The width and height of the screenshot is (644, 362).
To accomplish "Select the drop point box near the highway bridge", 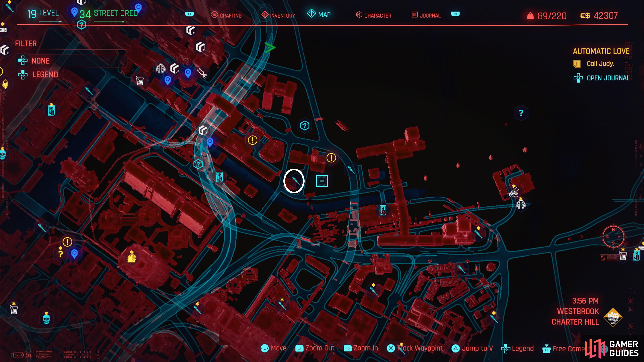I will point(203,130).
